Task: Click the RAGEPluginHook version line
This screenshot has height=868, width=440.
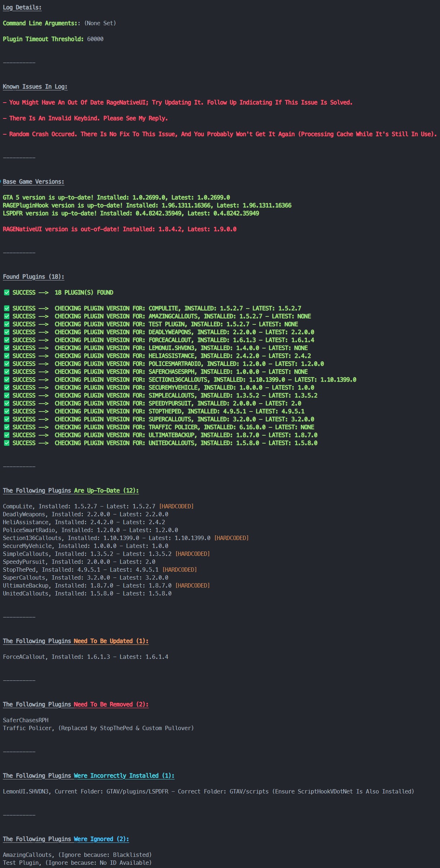Action: pyautogui.click(x=147, y=206)
